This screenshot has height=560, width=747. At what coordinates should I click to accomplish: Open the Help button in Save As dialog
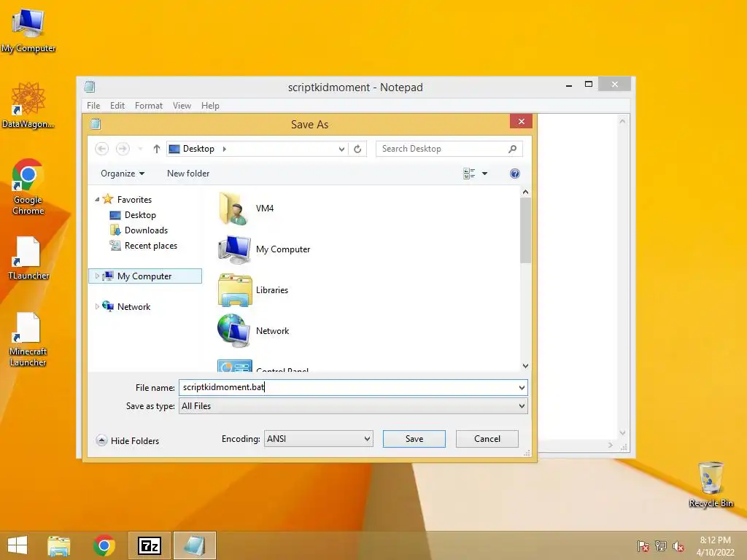(514, 174)
